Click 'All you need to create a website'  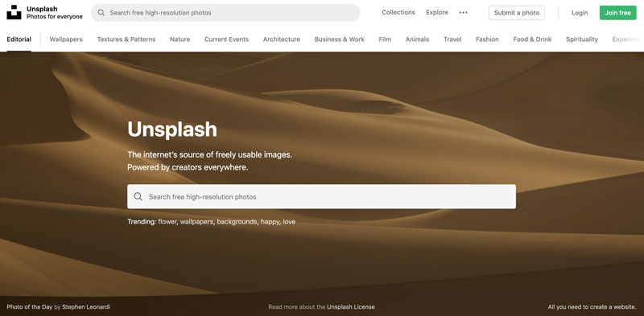point(592,307)
